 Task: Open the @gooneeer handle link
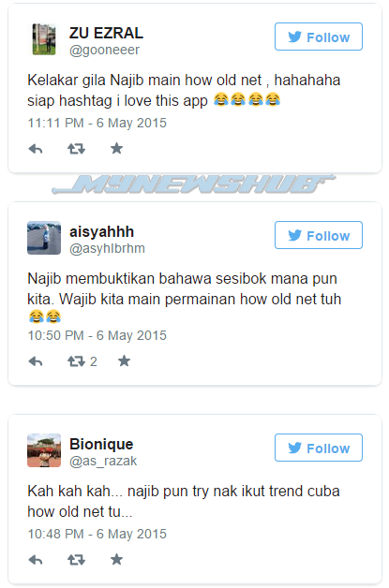pos(104,50)
